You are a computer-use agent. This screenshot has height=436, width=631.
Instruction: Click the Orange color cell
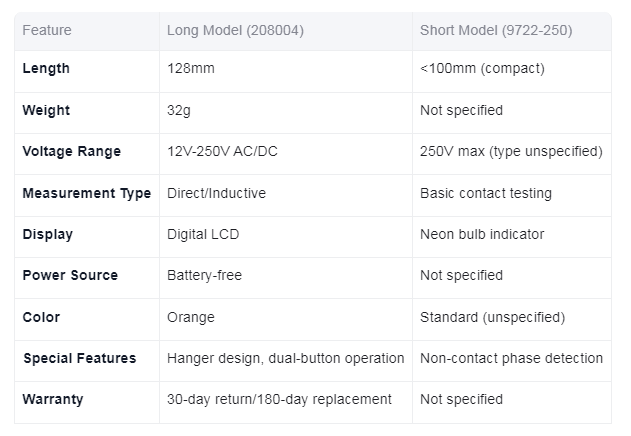coord(191,317)
